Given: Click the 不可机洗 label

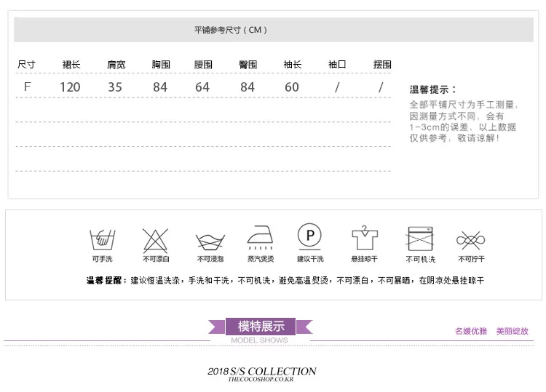Looking at the screenshot, I should click(421, 259).
